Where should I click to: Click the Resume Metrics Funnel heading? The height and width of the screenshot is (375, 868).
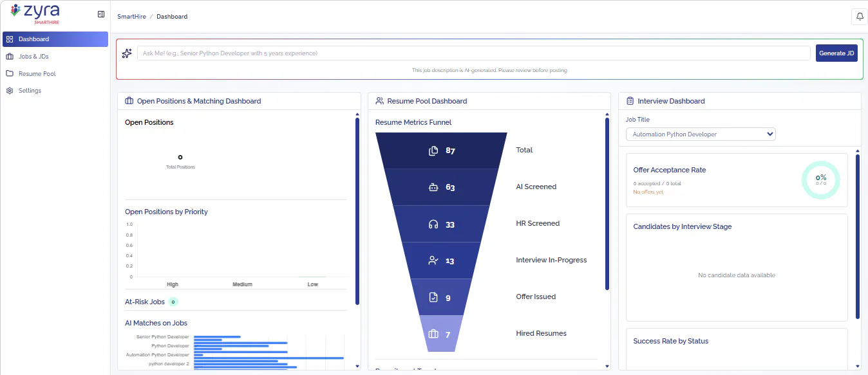[413, 122]
